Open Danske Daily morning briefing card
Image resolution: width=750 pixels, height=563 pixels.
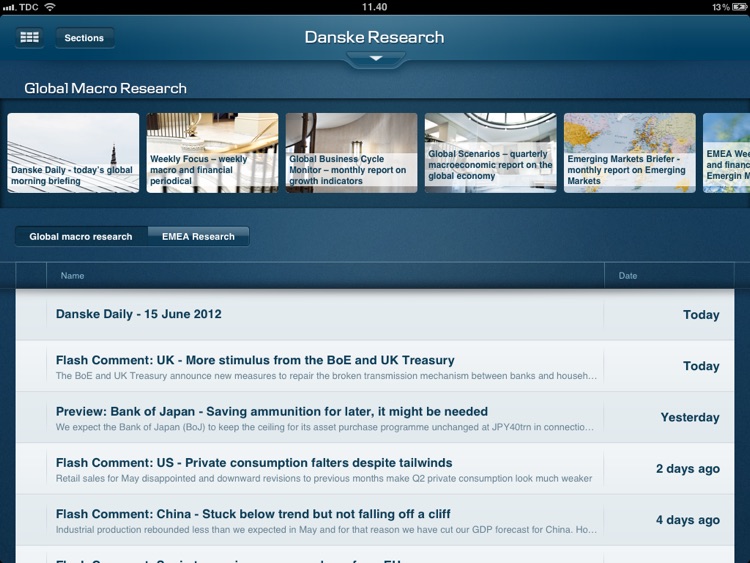coord(73,153)
